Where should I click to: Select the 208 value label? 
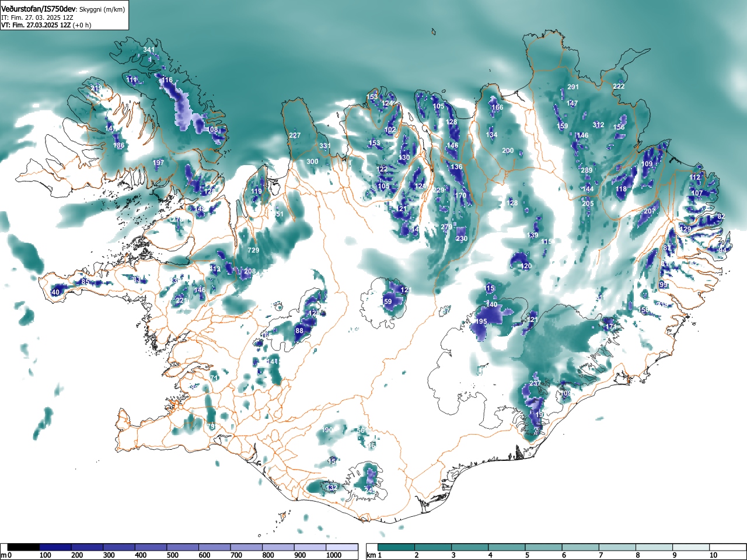pyautogui.click(x=250, y=271)
